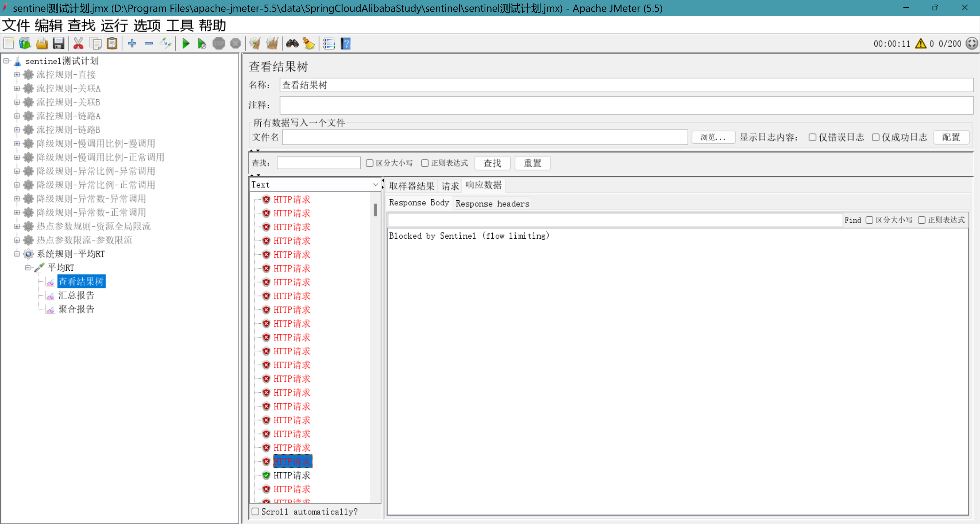The width and height of the screenshot is (980, 524).
Task: Click the Clear all broom icon
Action: [x=272, y=44]
